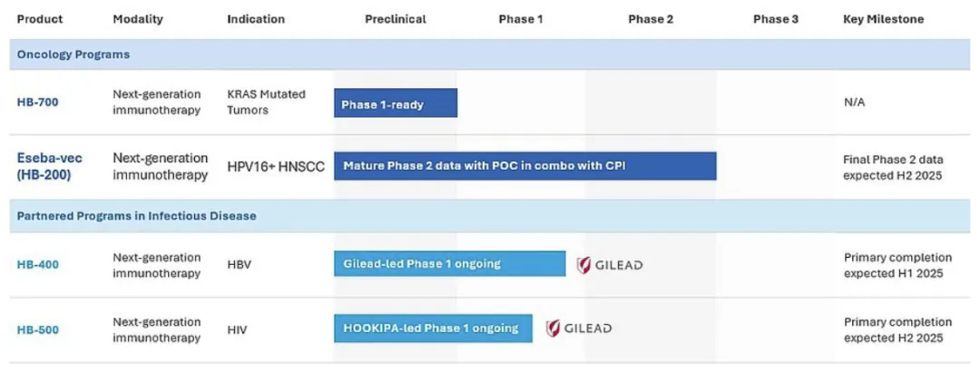Select the Mature Phase 2 data bar
This screenshot has width=980, height=373.
point(524,166)
